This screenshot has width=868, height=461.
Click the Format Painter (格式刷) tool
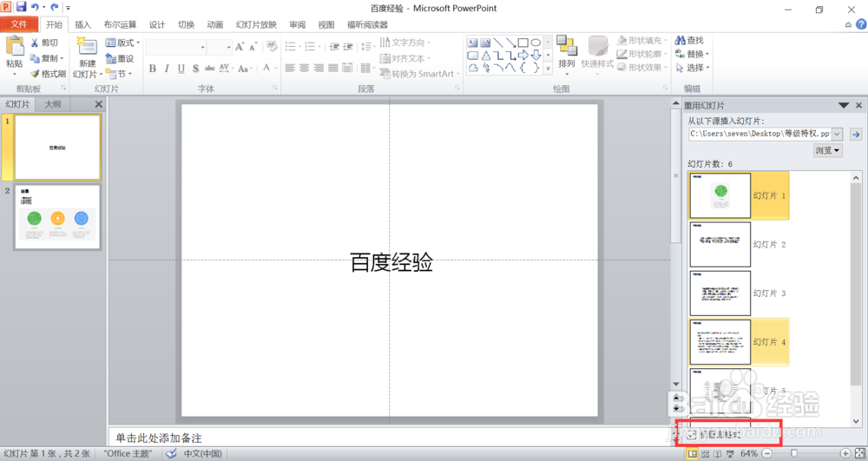[48, 74]
